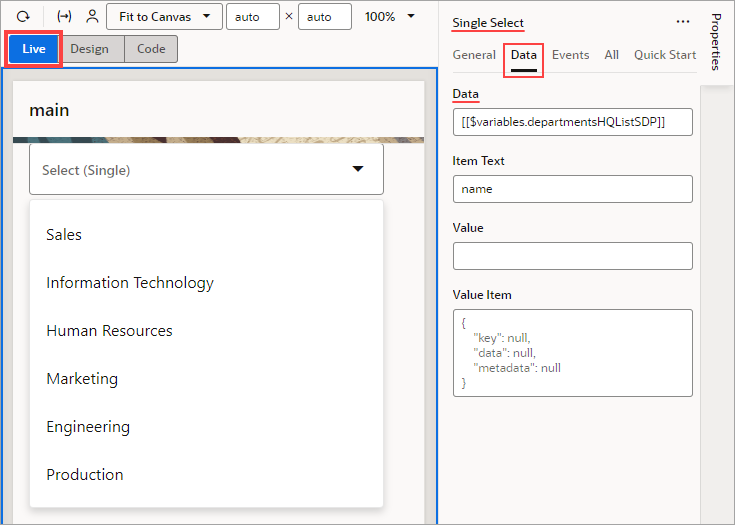Viewport: 735px width, 525px height.
Task: Click the Item Text field containing name
Action: tap(573, 189)
